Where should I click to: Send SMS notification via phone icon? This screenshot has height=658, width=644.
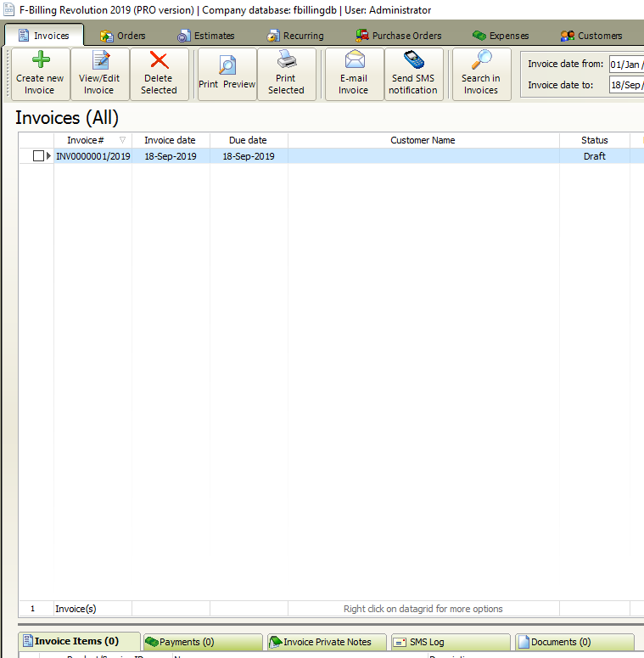(413, 61)
